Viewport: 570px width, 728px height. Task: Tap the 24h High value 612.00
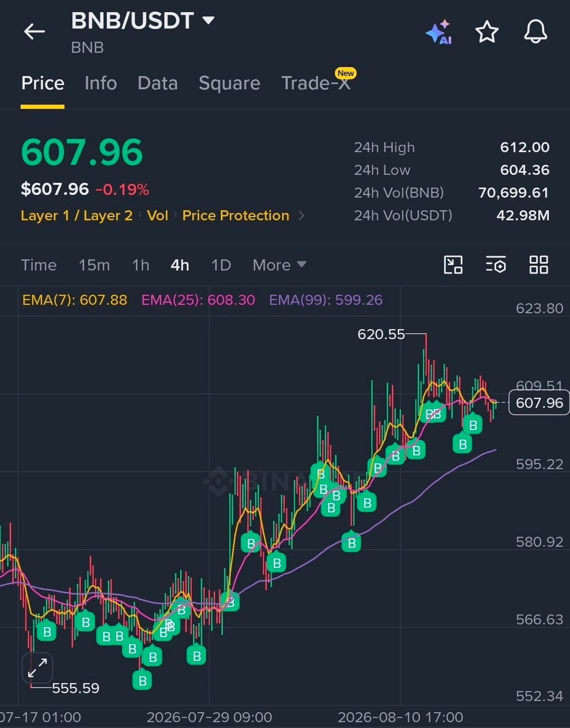coord(525,147)
